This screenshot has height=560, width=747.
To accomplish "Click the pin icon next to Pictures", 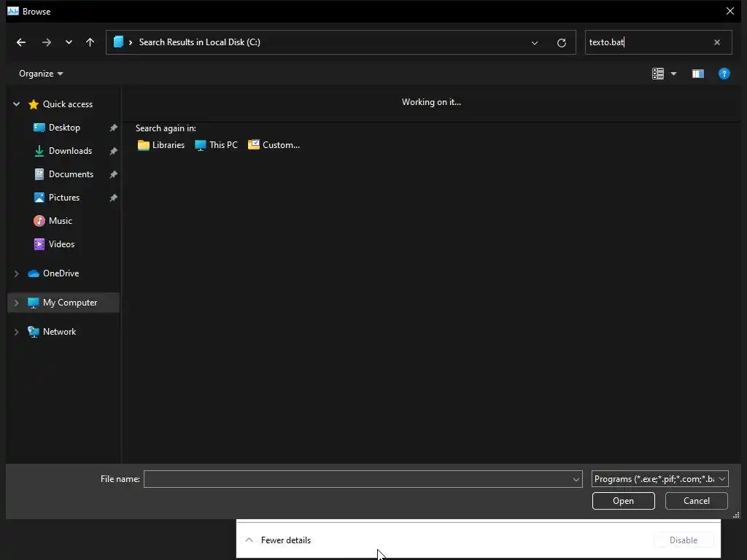I will pos(113,198).
